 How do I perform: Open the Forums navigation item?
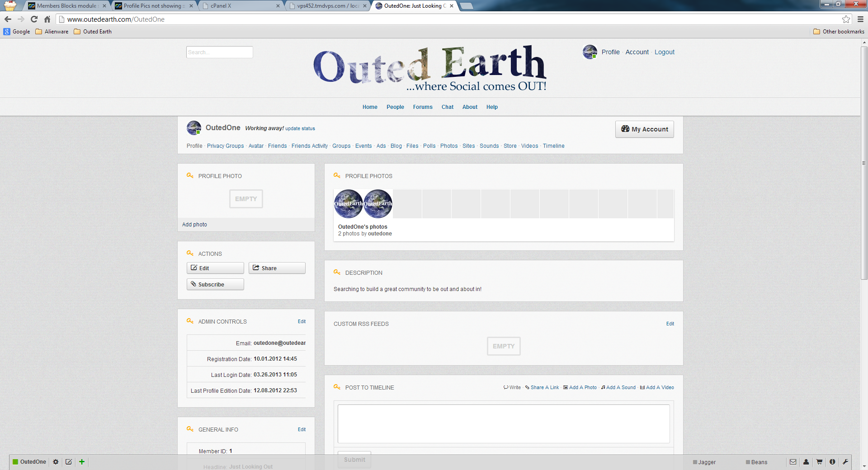point(422,107)
